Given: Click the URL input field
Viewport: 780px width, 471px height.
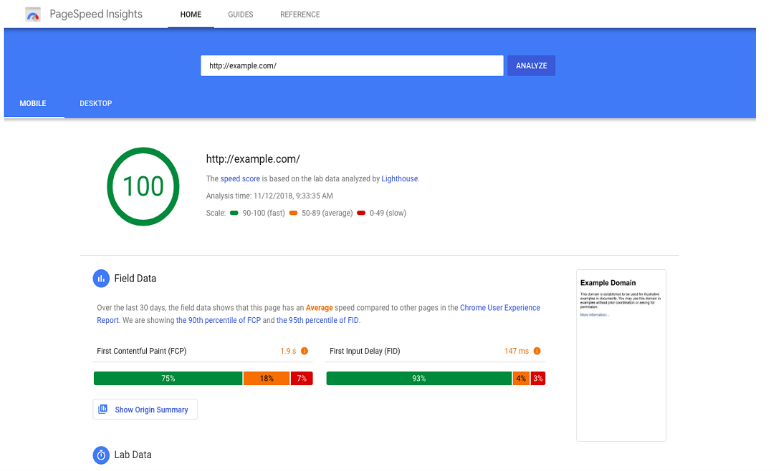Looking at the screenshot, I should click(x=352, y=66).
